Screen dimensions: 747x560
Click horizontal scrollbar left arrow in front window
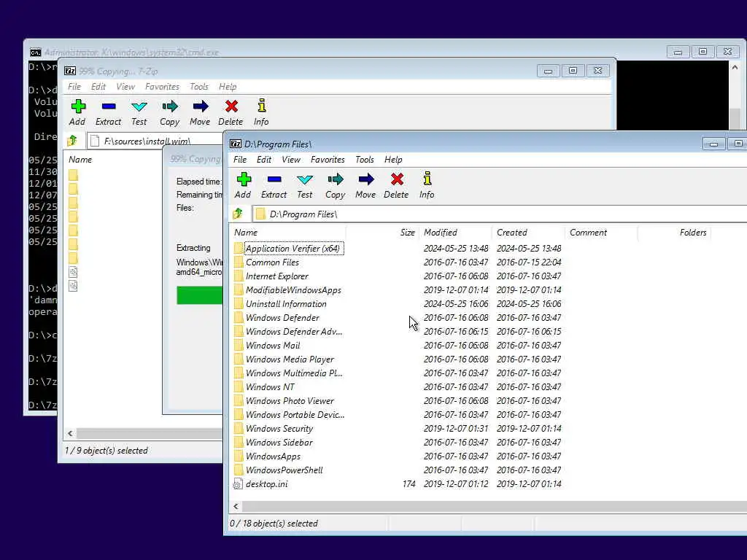pyautogui.click(x=236, y=506)
